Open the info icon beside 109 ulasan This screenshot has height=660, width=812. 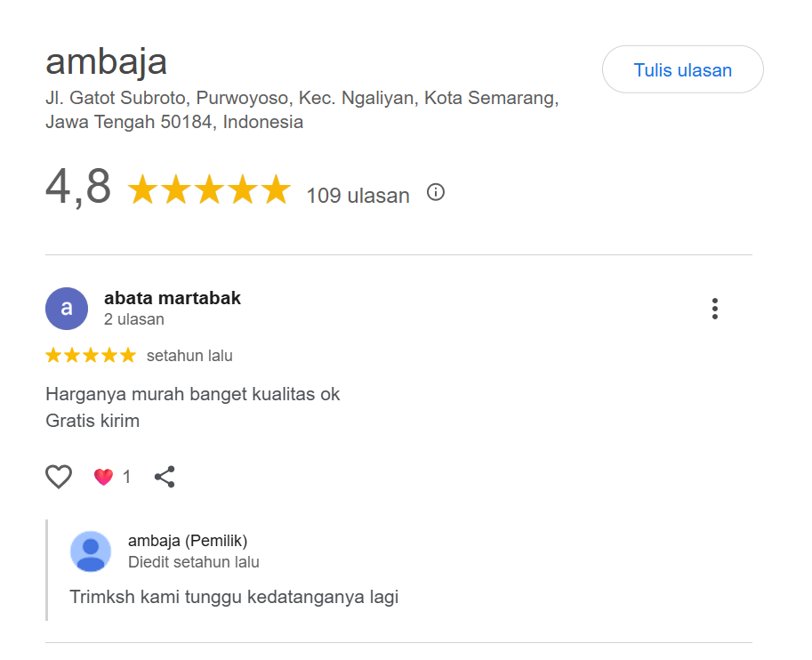point(435,192)
